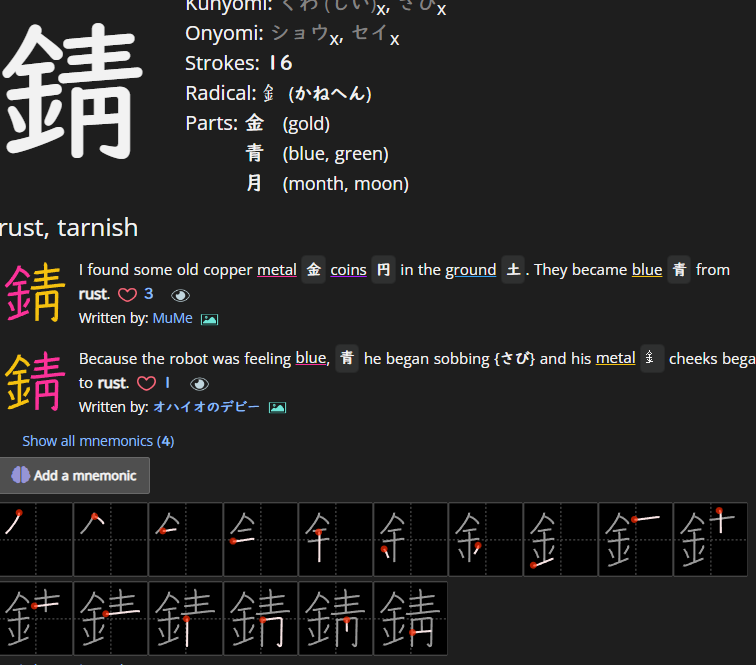Image resolution: width=756 pixels, height=665 pixels.
Task: View the final completed stroke diagram
Action: point(410,618)
